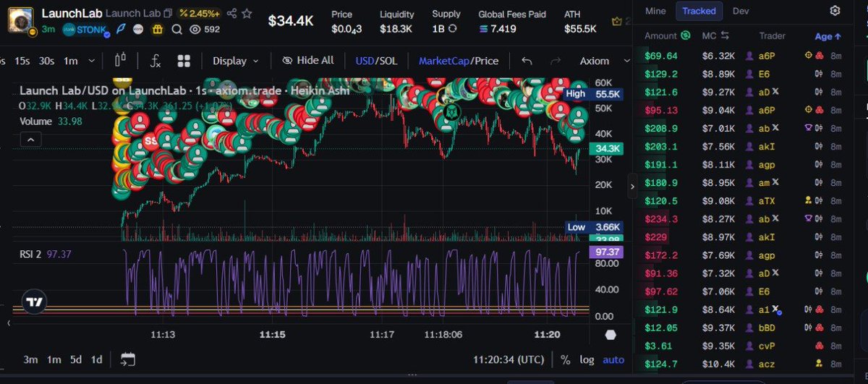Switch chart denomination to SOL
The width and height of the screenshot is (868, 384).
coord(388,61)
